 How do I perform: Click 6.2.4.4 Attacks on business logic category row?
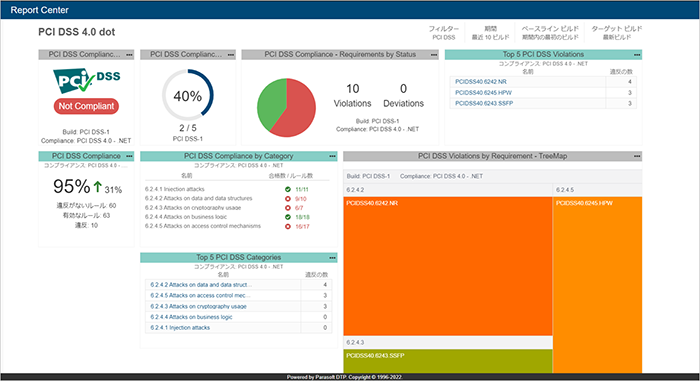pyautogui.click(x=186, y=217)
